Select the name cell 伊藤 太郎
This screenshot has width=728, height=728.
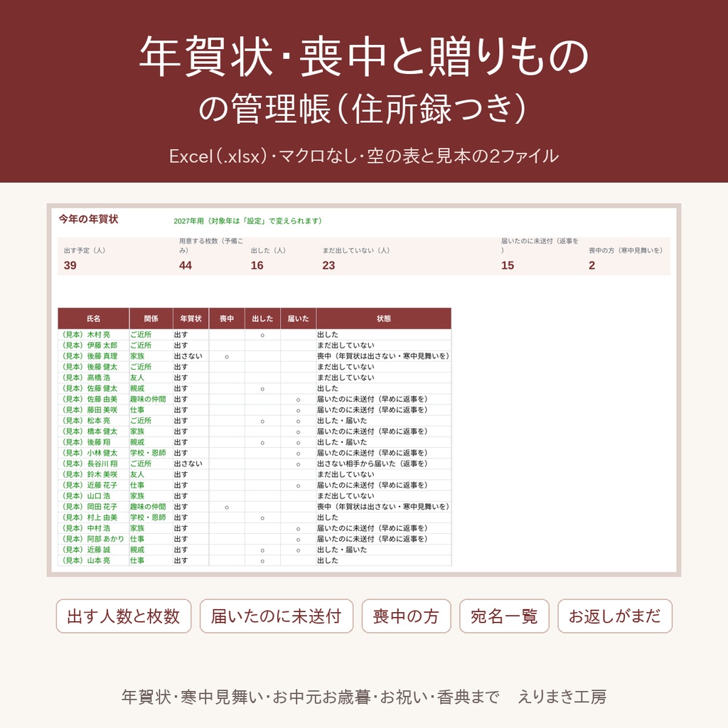pyautogui.click(x=93, y=346)
